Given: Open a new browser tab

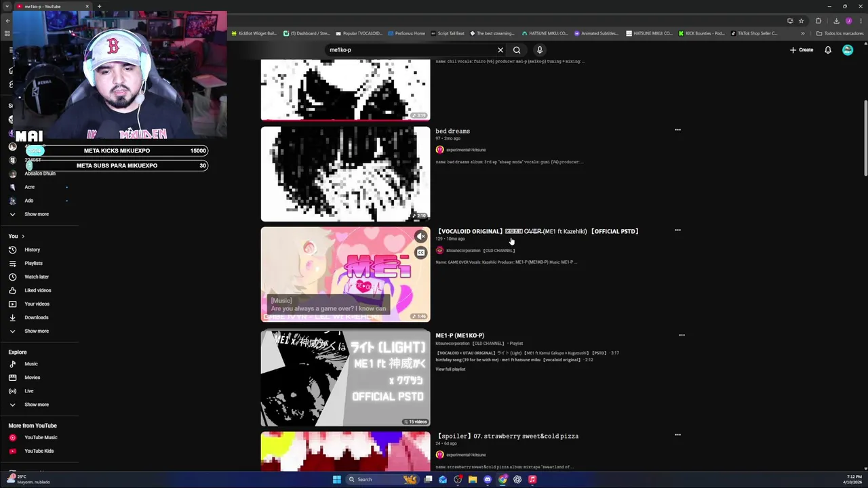Looking at the screenshot, I should click(x=99, y=6).
